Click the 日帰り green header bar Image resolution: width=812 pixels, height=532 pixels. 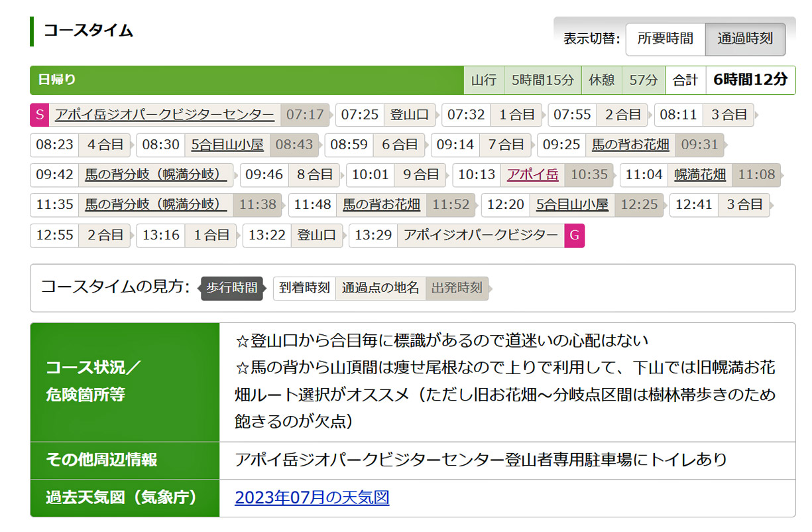click(x=245, y=80)
